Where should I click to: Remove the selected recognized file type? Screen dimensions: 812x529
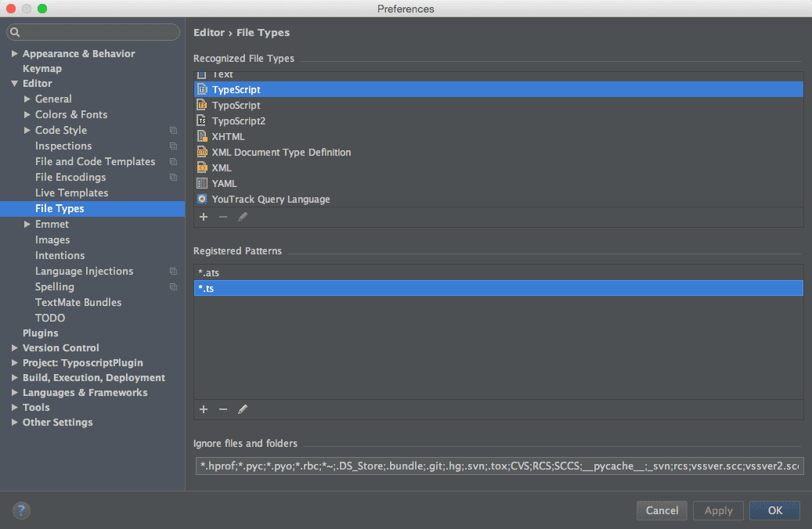click(223, 217)
